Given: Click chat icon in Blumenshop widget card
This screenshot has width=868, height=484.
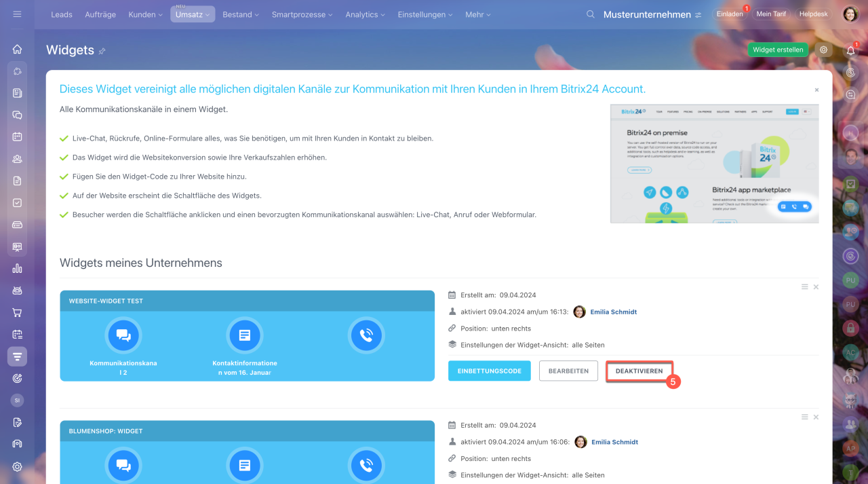Looking at the screenshot, I should [x=123, y=465].
